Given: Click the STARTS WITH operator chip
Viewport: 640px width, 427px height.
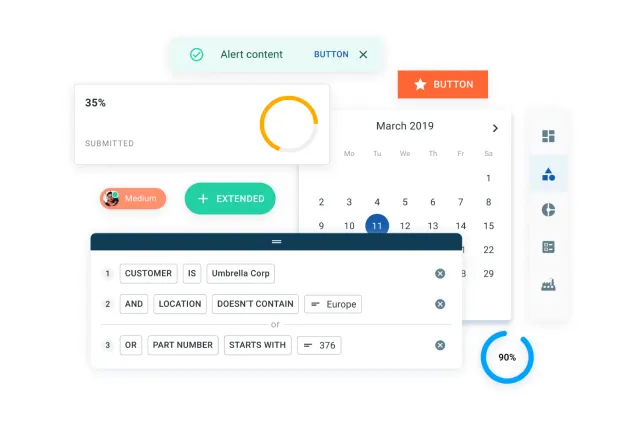Looking at the screenshot, I should coord(258,345).
